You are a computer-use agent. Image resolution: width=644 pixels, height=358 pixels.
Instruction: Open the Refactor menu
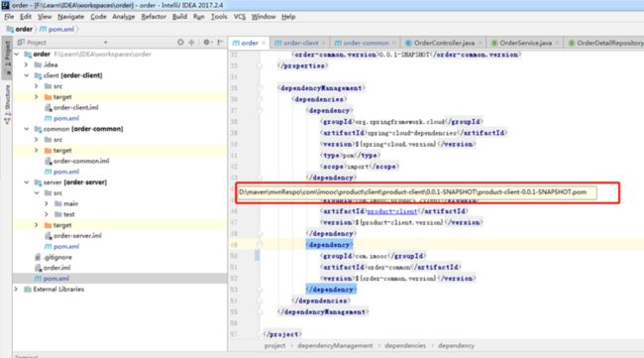coord(154,17)
